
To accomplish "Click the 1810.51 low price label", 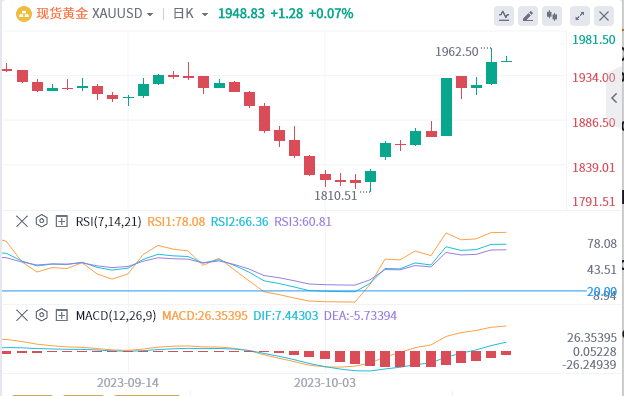I will click(x=335, y=196).
